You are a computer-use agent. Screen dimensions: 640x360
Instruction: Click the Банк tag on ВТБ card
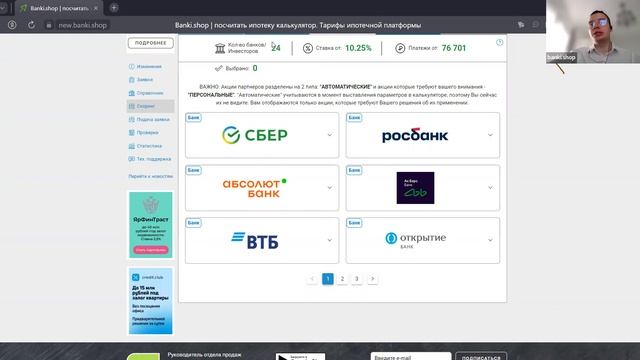[193, 223]
